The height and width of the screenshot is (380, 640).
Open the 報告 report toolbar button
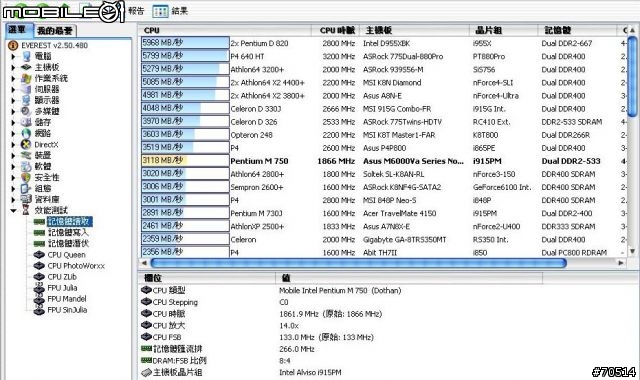(136, 11)
